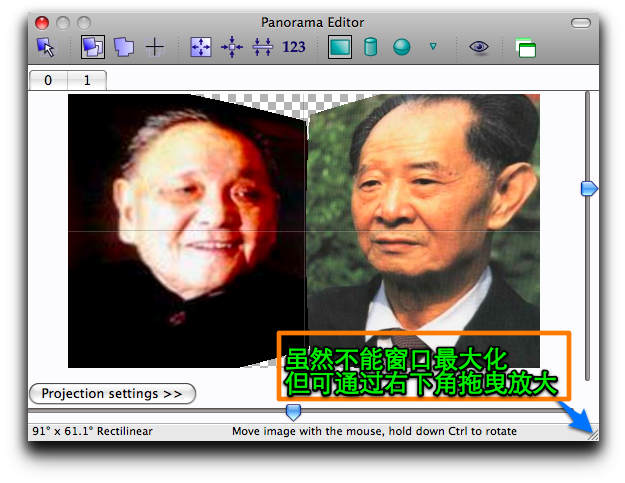625x483 pixels.
Task: Select image tab 1
Action: pos(87,80)
